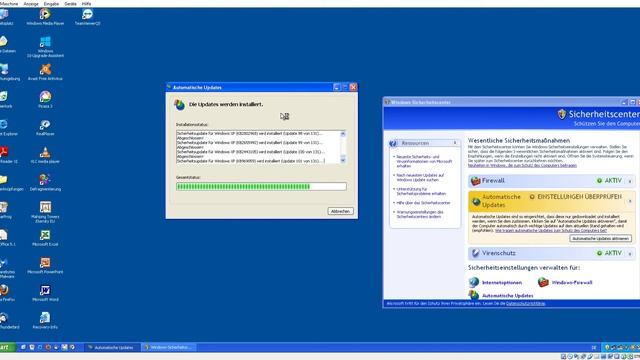Open Automatische Updates link under Sicherheitseinstellungen

click(508, 296)
